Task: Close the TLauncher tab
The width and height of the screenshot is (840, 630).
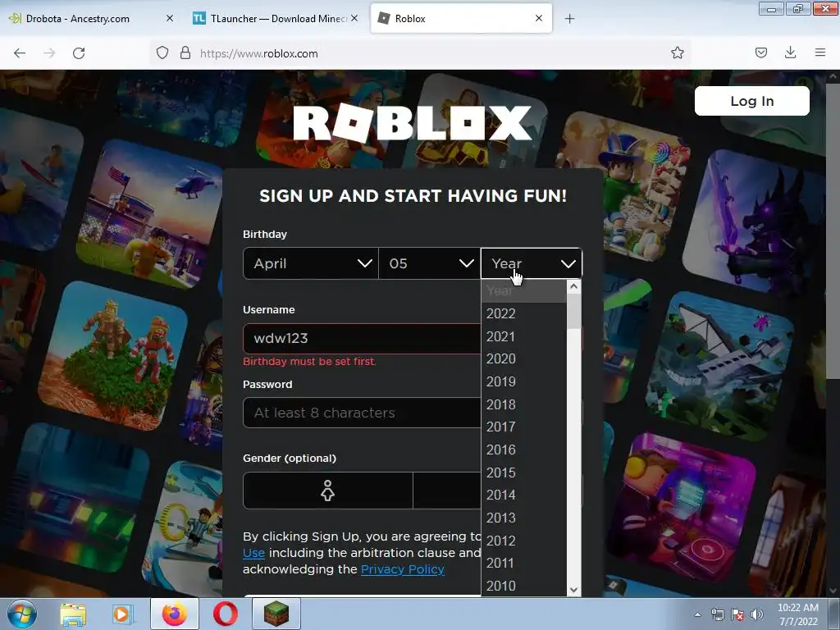Action: tap(354, 18)
